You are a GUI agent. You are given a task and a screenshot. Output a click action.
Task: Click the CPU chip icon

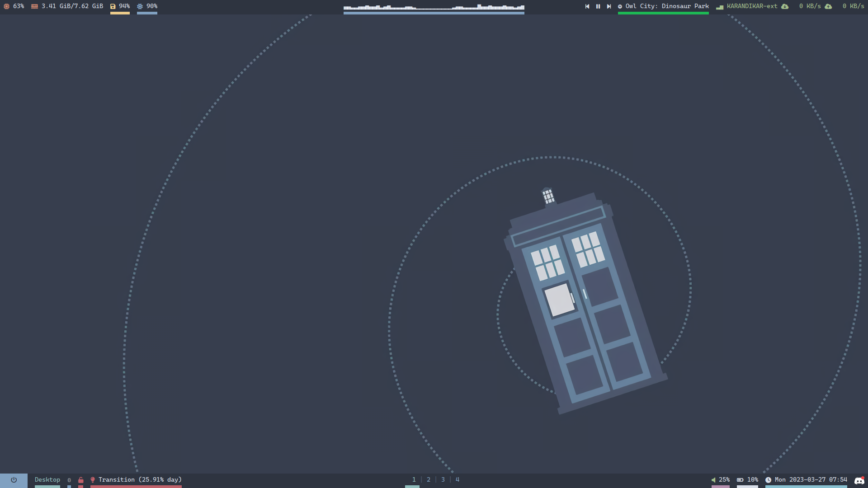pos(6,6)
